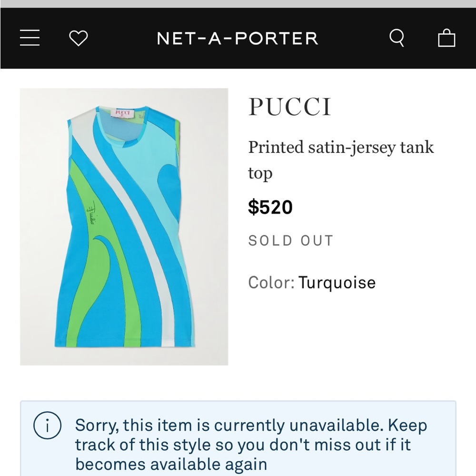Click the $520 price text
Viewport: 476px width, 476px height.
click(270, 207)
